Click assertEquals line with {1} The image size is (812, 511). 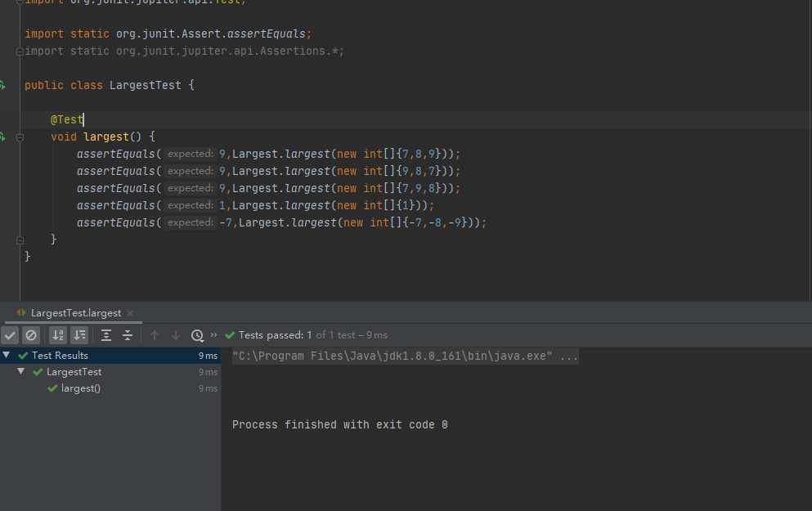coord(255,205)
